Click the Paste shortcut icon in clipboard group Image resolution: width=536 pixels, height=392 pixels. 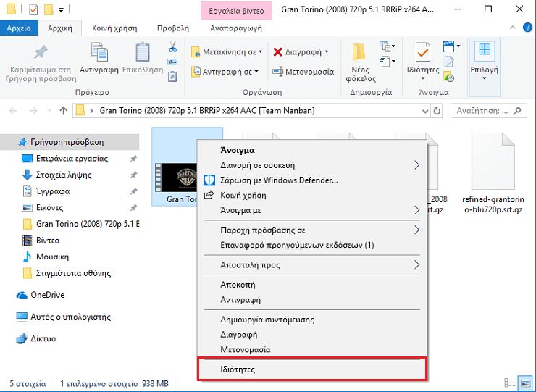pyautogui.click(x=172, y=76)
